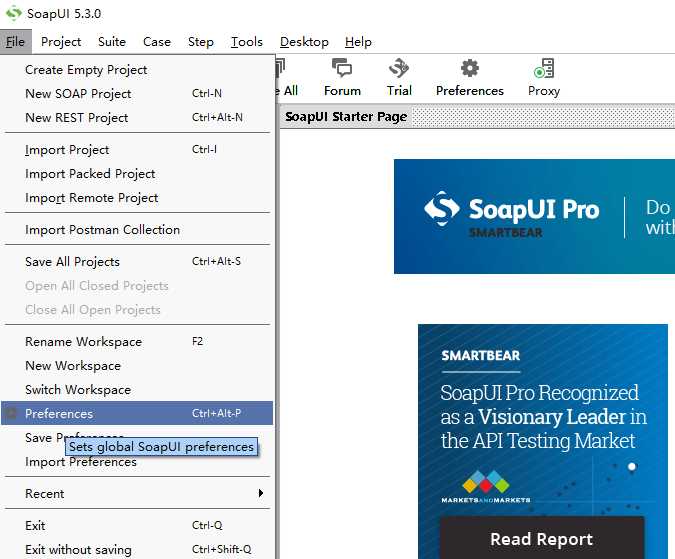Screen dimensions: 675x559
Task: Open the Project menu
Action: point(61,42)
